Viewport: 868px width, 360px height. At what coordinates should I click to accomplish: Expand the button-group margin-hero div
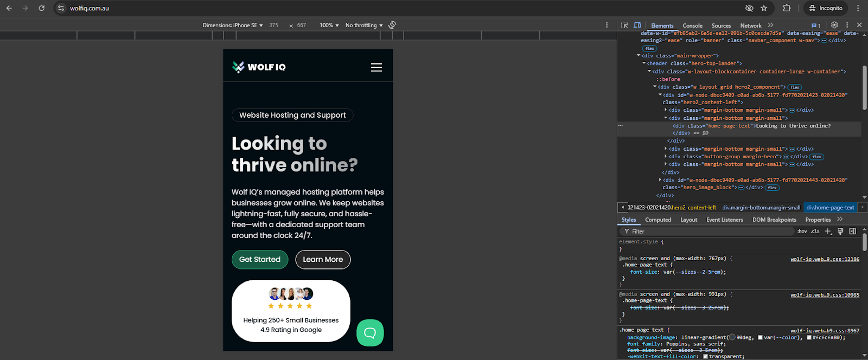[666, 157]
